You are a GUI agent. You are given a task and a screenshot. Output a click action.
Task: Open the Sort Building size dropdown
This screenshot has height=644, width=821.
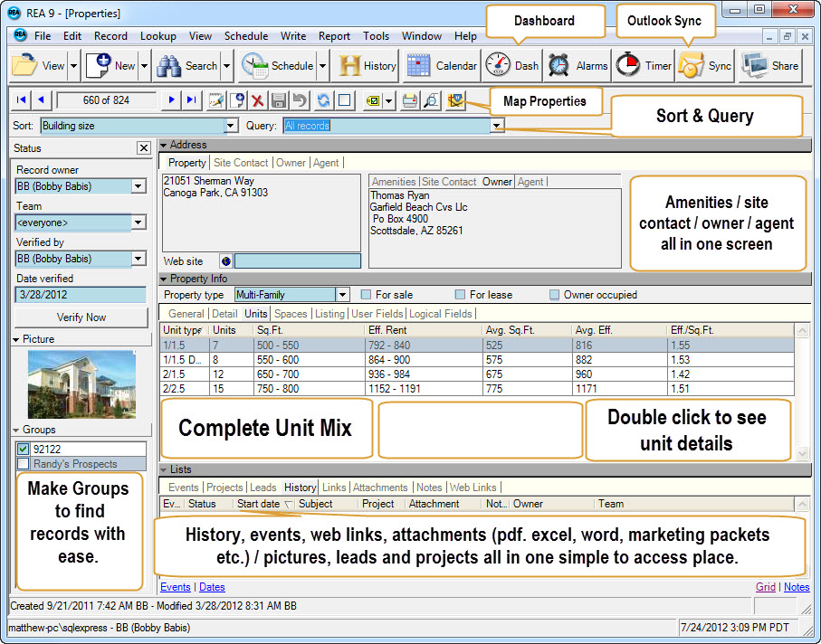[231, 126]
